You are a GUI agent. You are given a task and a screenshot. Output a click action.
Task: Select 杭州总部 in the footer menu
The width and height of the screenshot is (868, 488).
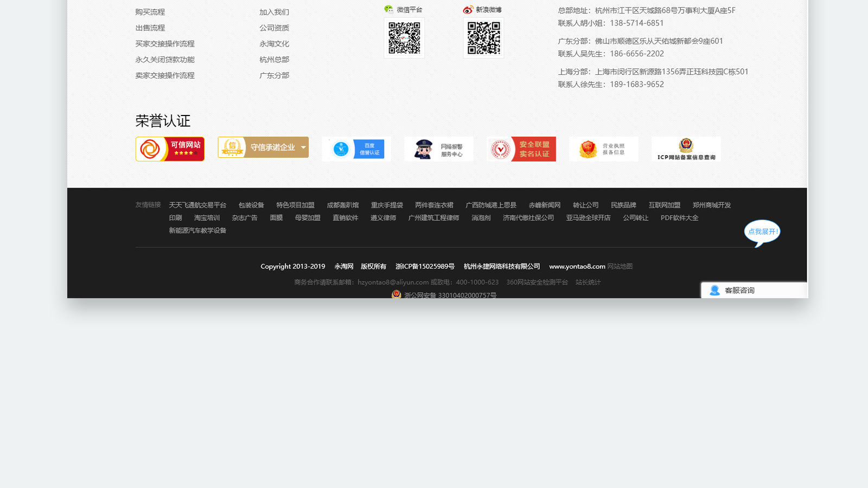tap(274, 60)
